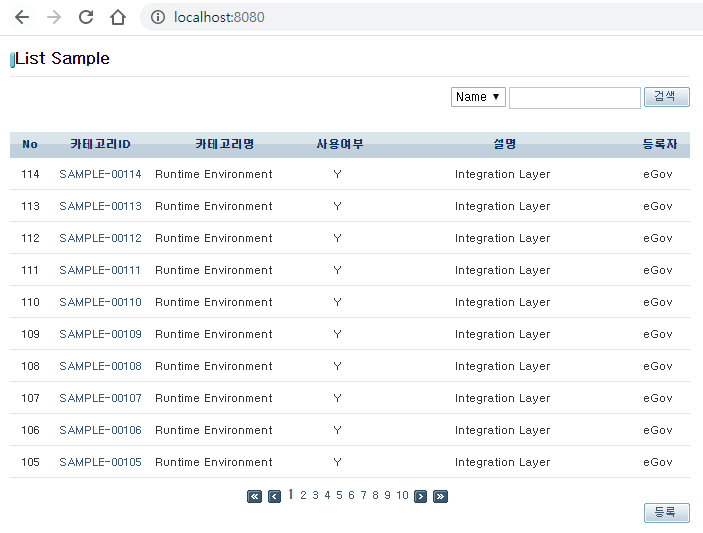Open the SAMPLE-00111 link
The height and width of the screenshot is (533, 703).
[x=100, y=270]
